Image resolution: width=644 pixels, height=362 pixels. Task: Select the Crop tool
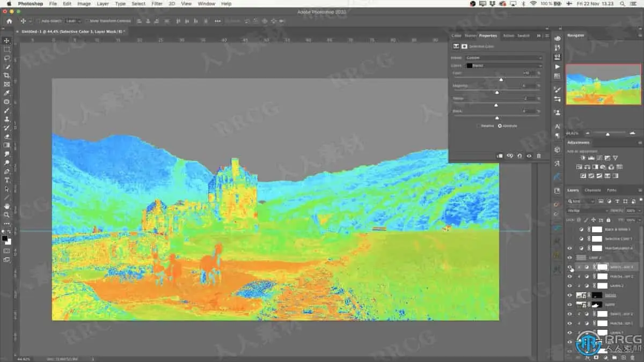(6, 76)
